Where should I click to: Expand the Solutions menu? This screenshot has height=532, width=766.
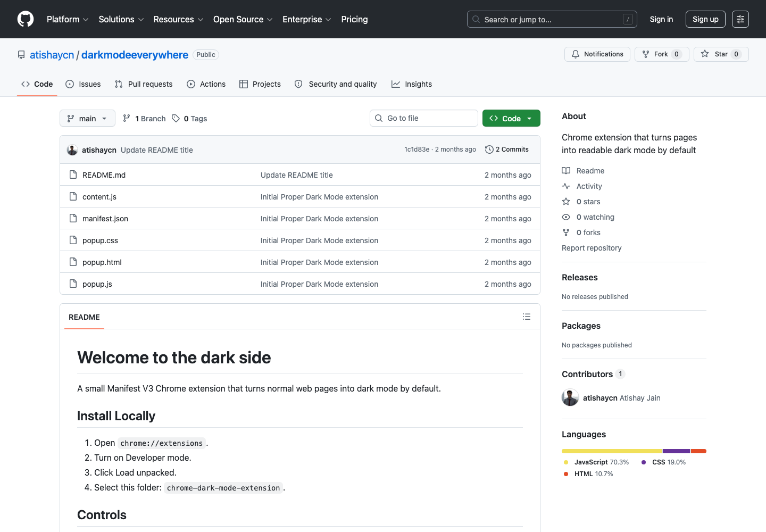[x=121, y=19]
